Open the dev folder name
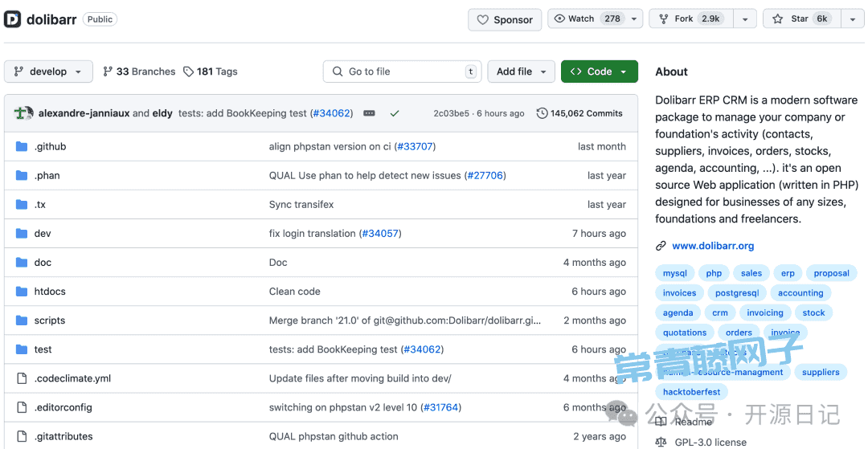This screenshot has width=868, height=449. pos(43,234)
